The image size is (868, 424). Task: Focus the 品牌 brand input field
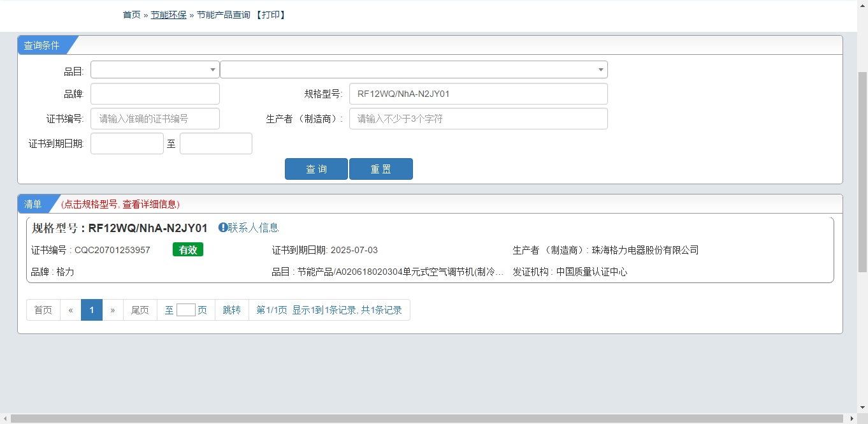point(155,94)
